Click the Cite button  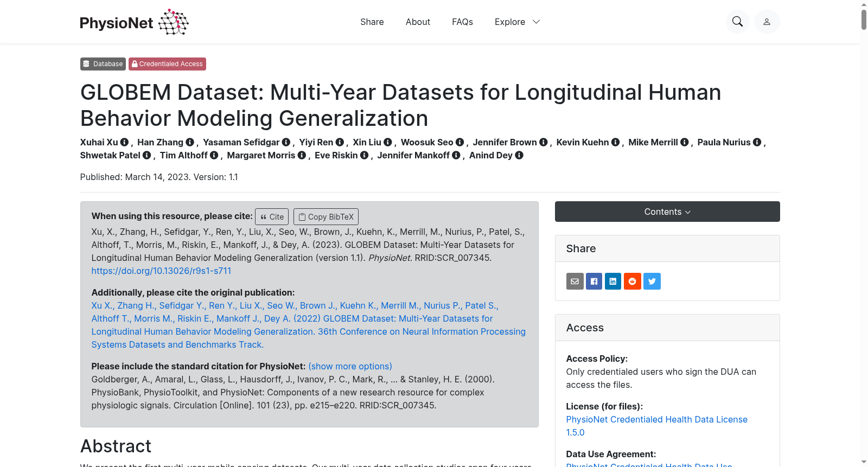click(272, 216)
